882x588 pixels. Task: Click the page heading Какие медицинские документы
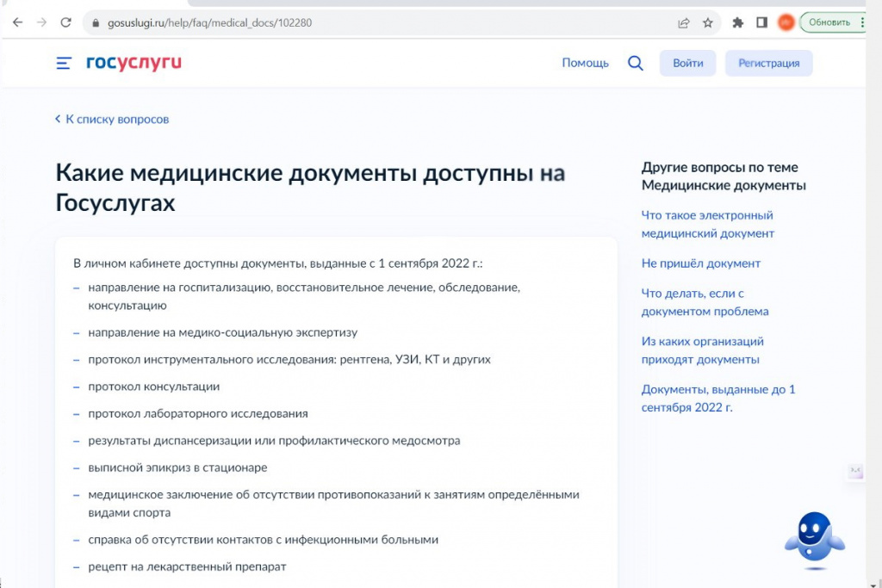tap(310, 187)
